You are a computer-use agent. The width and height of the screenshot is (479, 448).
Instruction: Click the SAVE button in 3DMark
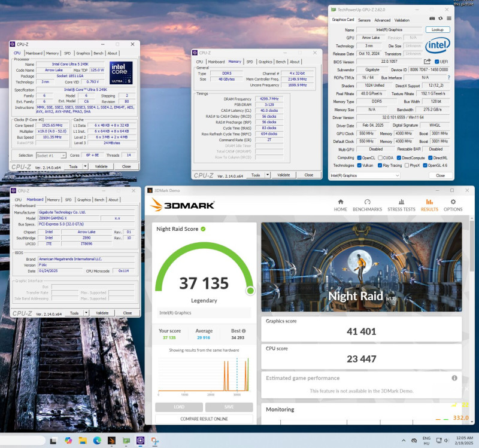pyautogui.click(x=229, y=407)
